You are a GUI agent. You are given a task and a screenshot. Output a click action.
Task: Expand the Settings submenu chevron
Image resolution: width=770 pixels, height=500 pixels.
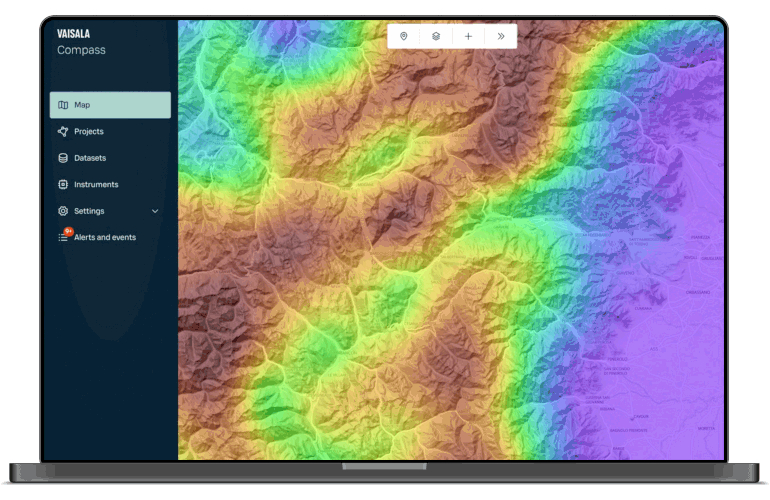pyautogui.click(x=155, y=211)
